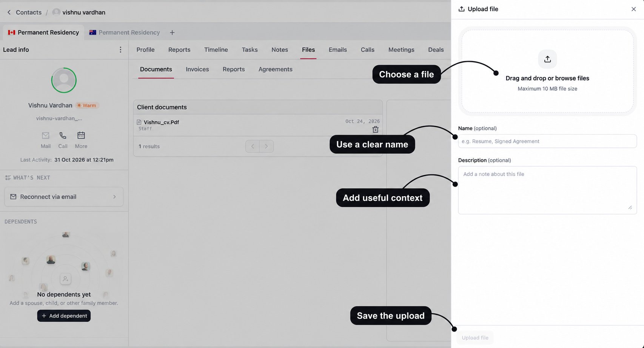Click into the Description text area
The image size is (644, 348).
pyautogui.click(x=547, y=190)
